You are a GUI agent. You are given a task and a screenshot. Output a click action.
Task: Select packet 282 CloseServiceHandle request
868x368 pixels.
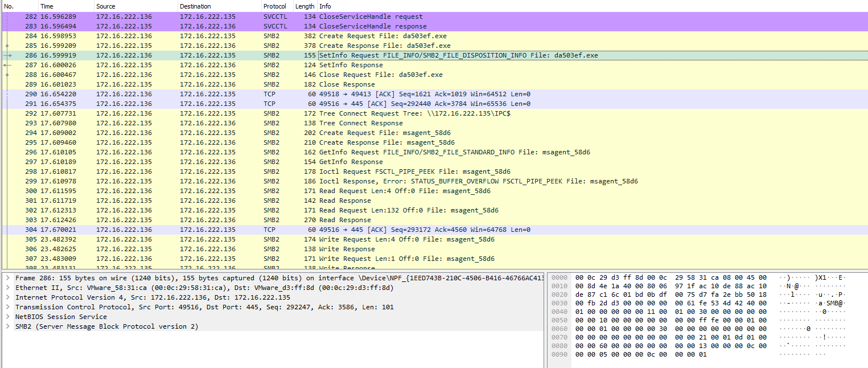(371, 17)
